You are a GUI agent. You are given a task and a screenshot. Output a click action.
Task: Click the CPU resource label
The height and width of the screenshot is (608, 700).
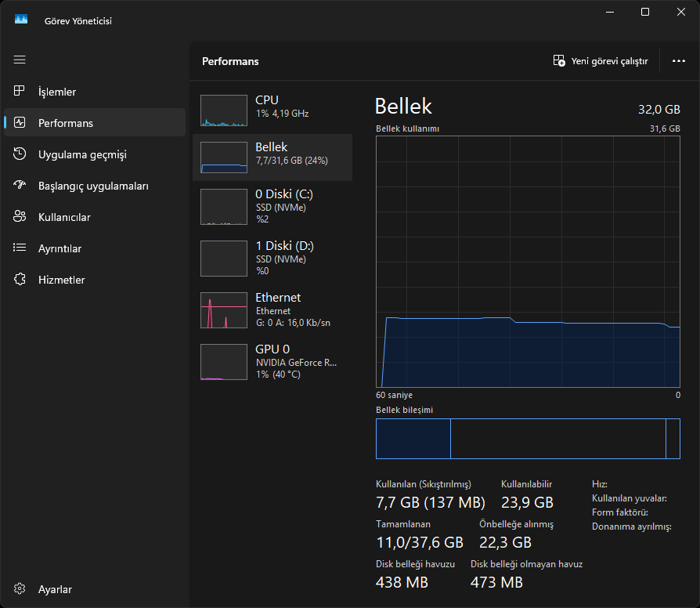[266, 100]
